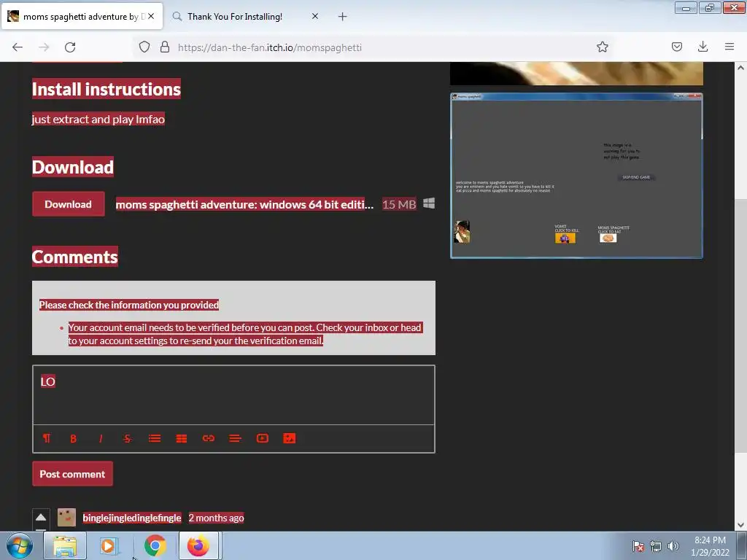Go forward to the next page

point(44,47)
